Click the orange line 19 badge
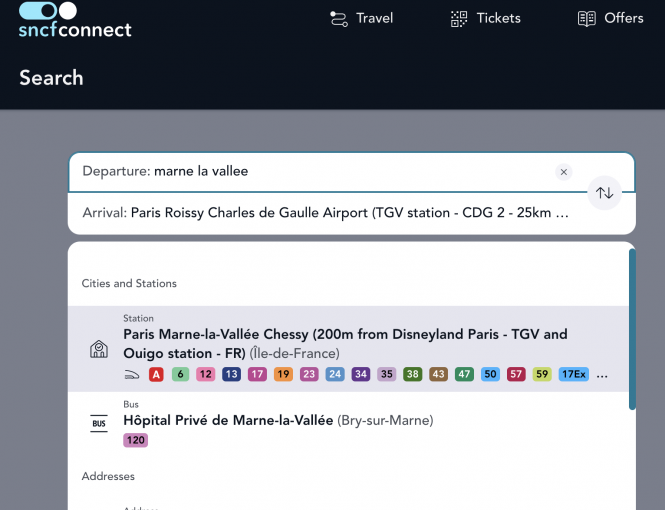The height and width of the screenshot is (510, 665). [283, 374]
